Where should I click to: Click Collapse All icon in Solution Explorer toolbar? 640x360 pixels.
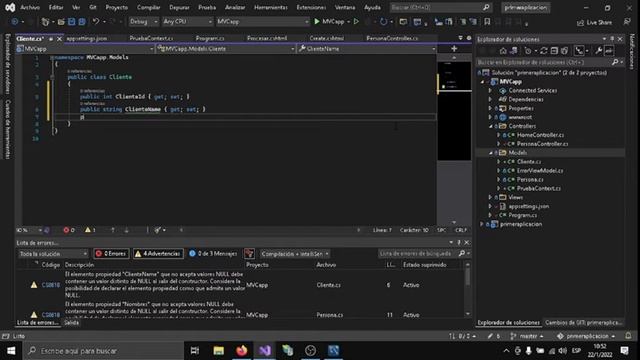click(554, 51)
